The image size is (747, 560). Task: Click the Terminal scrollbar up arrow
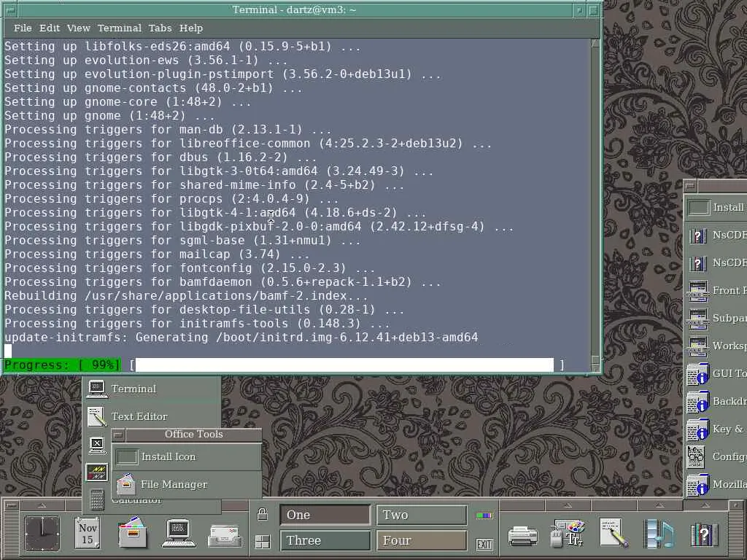(595, 43)
